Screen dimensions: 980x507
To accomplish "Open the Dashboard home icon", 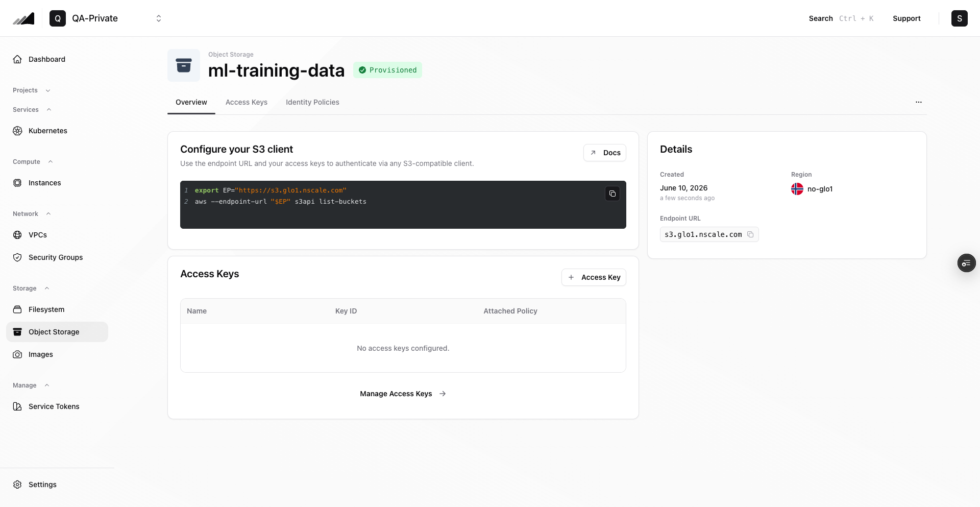I will click(x=17, y=59).
